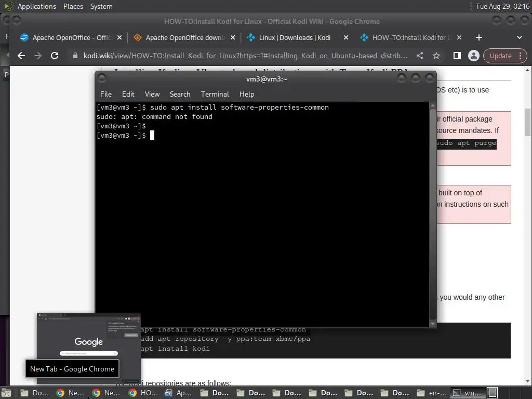
Task: Open Chrome's side panel
Action: [x=457, y=56]
